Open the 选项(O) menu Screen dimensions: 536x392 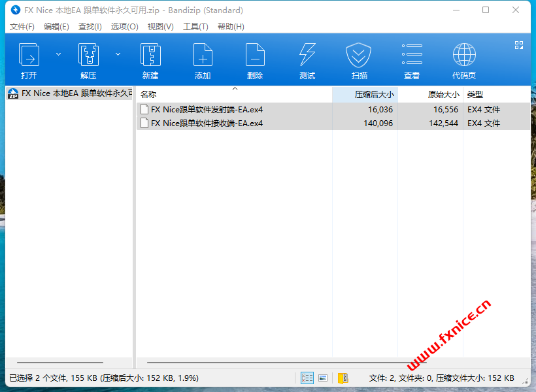click(x=124, y=27)
